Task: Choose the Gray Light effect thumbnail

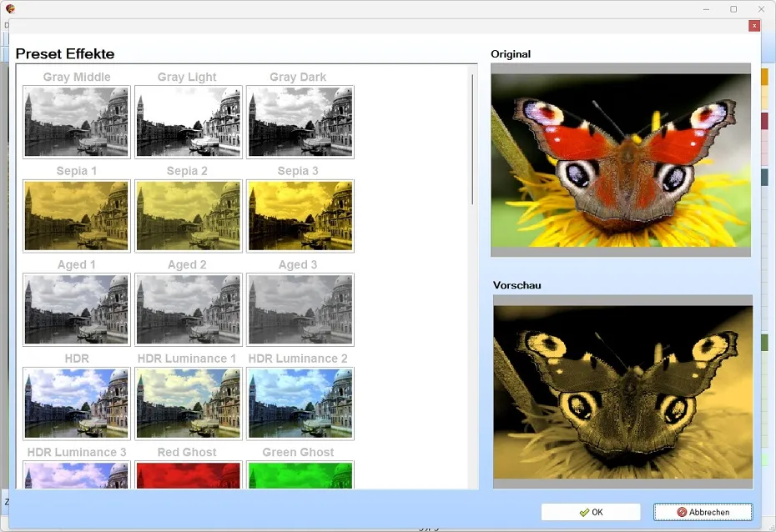Action: tap(189, 122)
